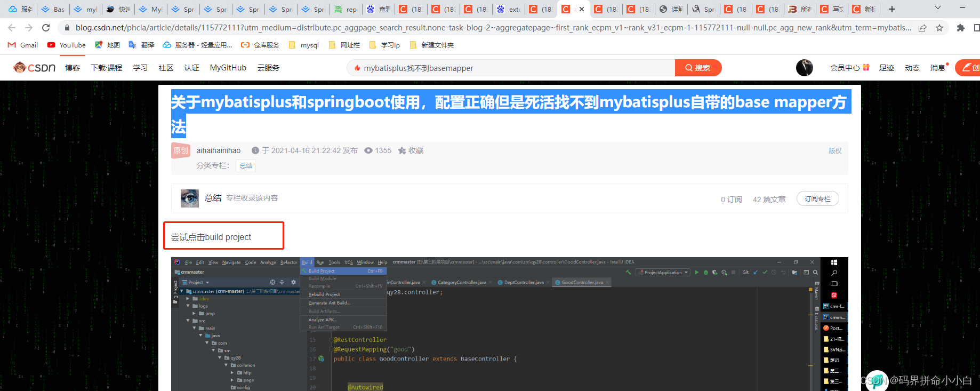Switch to the 服务 cloud tab
This screenshot has width=980, height=391.
[x=21, y=9]
